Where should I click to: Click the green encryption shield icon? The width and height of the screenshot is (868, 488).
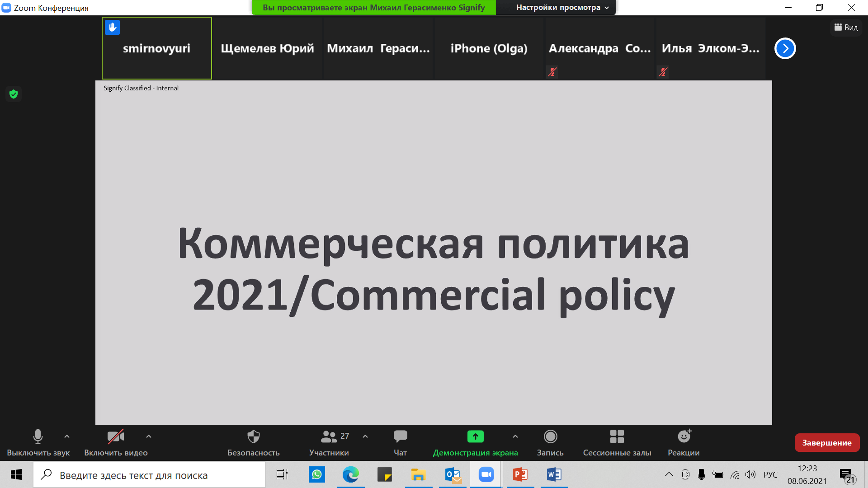point(14,94)
